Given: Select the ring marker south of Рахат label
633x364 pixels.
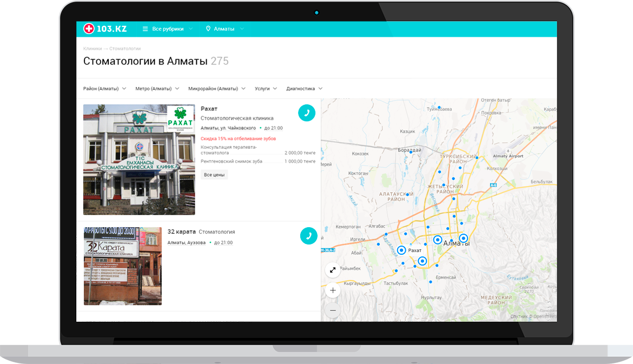Looking at the screenshot, I should point(422,261).
